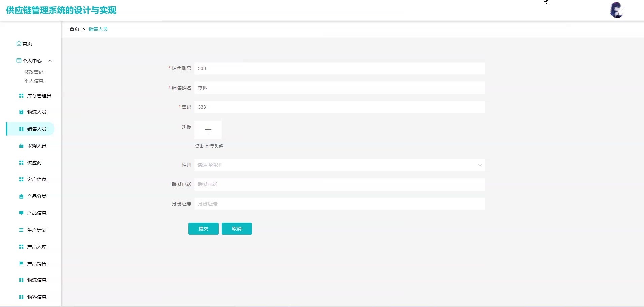This screenshot has width=644, height=307.
Task: Focus the 密码 input field
Action: (340, 107)
